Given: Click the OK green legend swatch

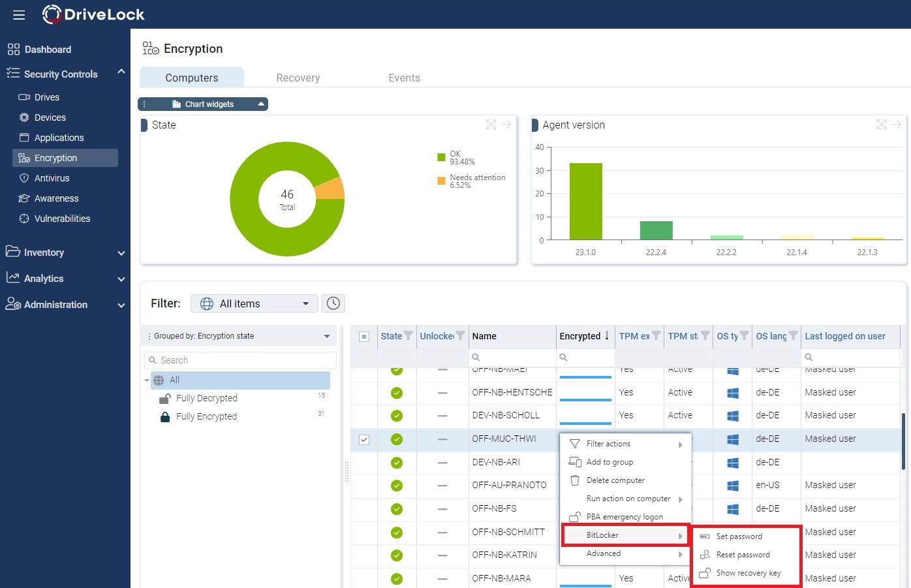Looking at the screenshot, I should pos(441,157).
